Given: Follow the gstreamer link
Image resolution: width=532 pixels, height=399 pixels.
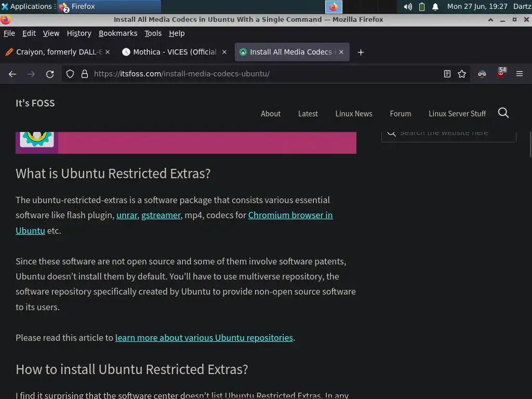Looking at the screenshot, I should [x=161, y=216].
